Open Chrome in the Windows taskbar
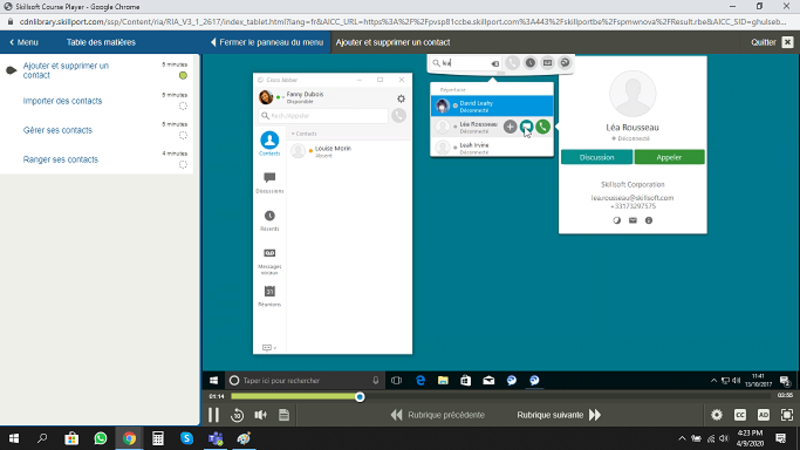 point(129,438)
